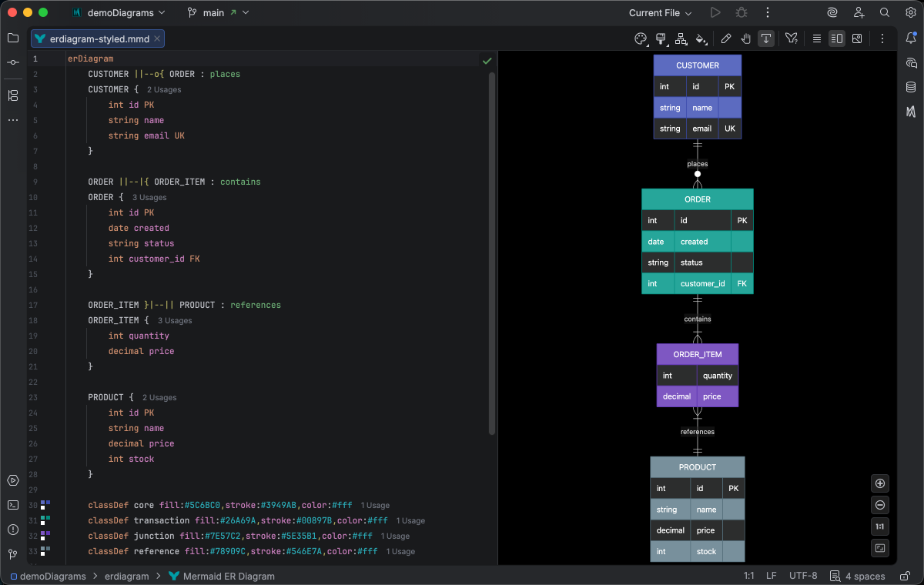Screen dimensions: 924x585
Task: Switch to editor and preview split view
Action: (837, 38)
